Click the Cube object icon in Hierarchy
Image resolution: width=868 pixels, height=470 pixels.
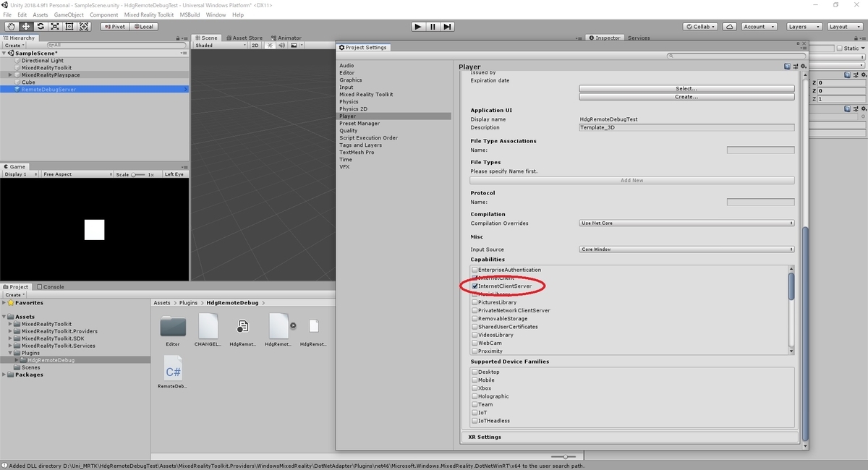(x=17, y=82)
